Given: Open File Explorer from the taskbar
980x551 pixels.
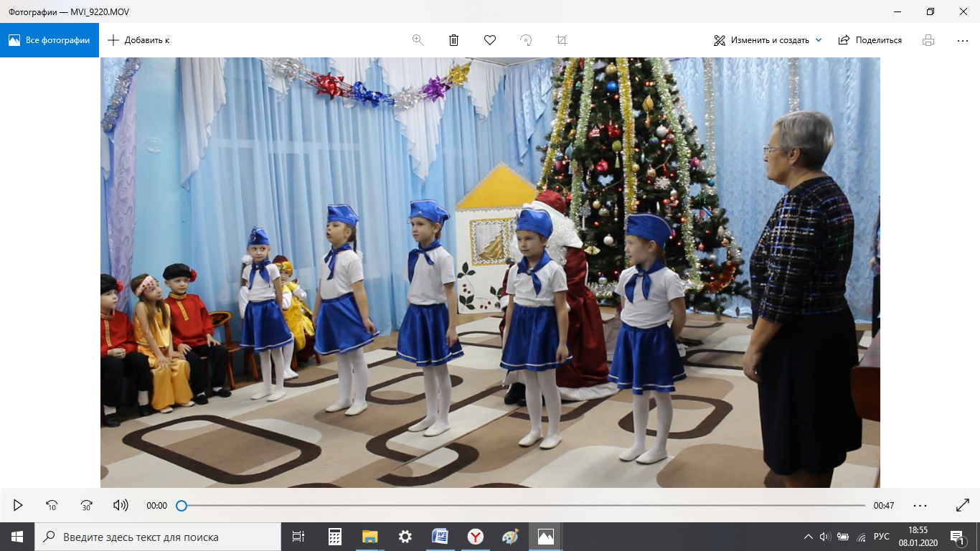Looking at the screenshot, I should tap(369, 537).
